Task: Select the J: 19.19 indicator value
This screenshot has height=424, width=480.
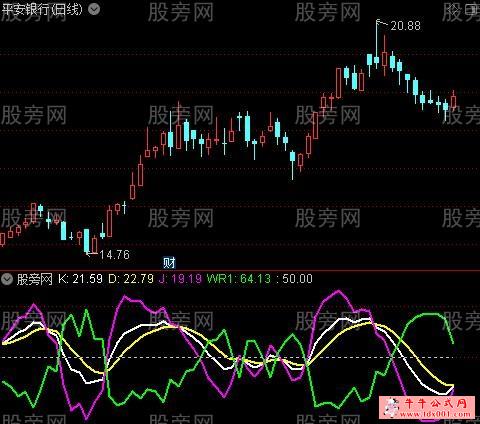Action: 180,279
